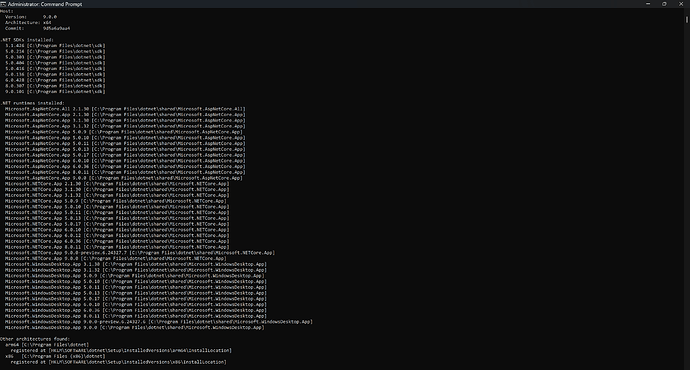Click the Microsoft.AspNetCore.App 5.0.13 row

pyautogui.click(x=125, y=149)
